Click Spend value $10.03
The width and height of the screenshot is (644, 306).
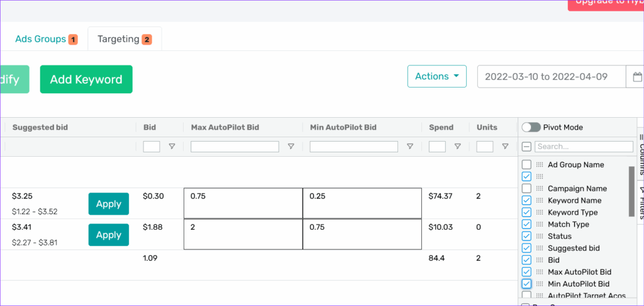click(440, 227)
